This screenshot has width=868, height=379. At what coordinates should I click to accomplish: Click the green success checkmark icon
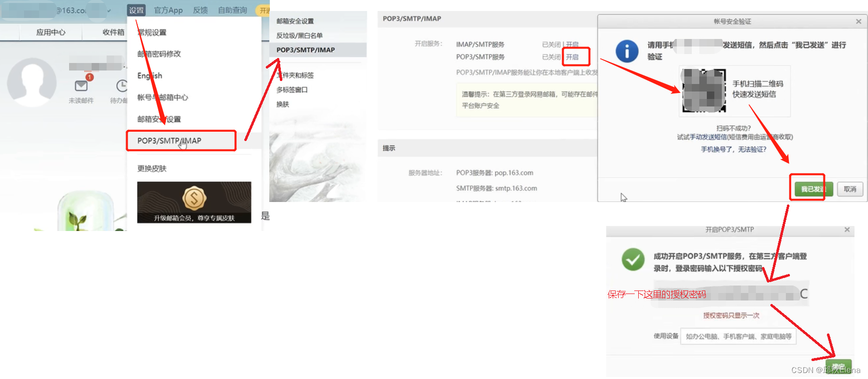pyautogui.click(x=633, y=259)
